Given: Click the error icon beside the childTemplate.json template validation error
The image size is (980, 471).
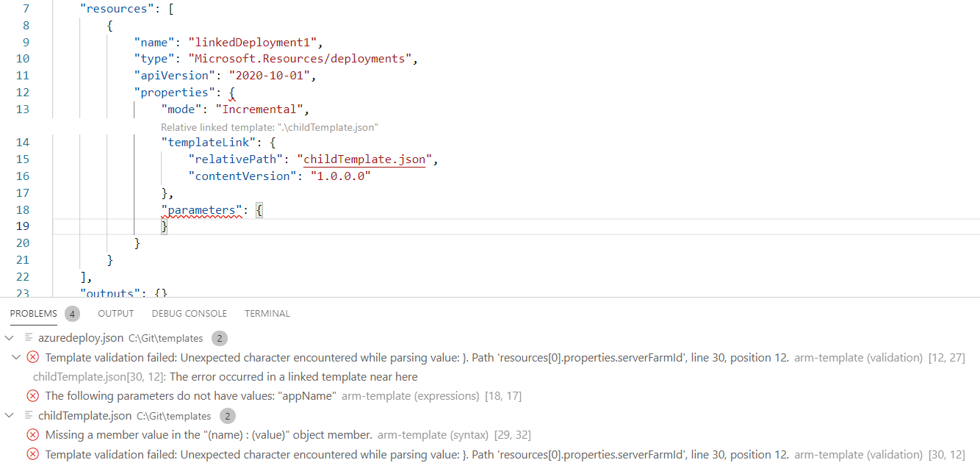Looking at the screenshot, I should (x=33, y=455).
